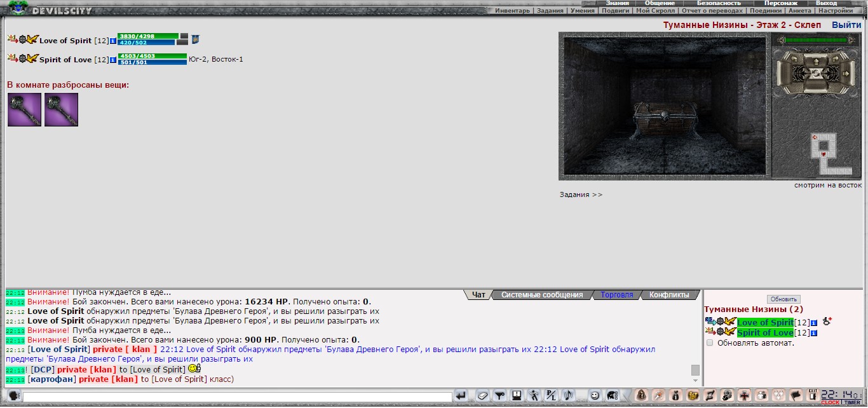Click the 'Обновить' button
868x408 pixels.
[x=783, y=299]
